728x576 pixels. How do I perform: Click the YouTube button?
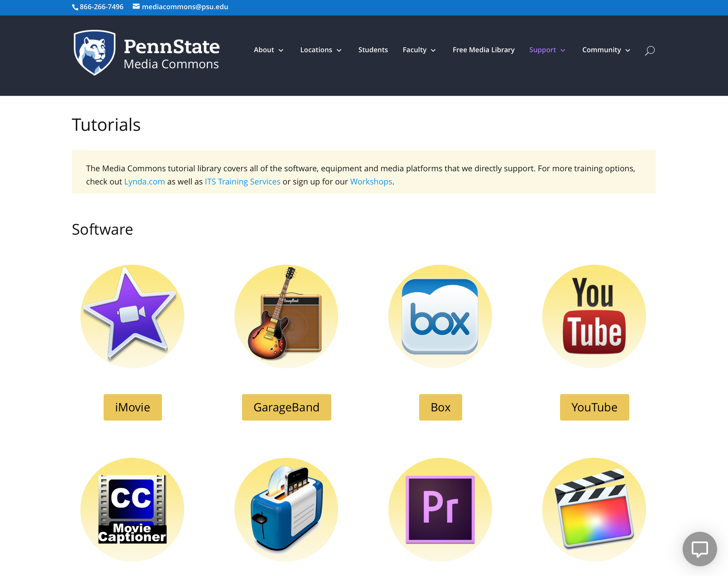click(594, 407)
